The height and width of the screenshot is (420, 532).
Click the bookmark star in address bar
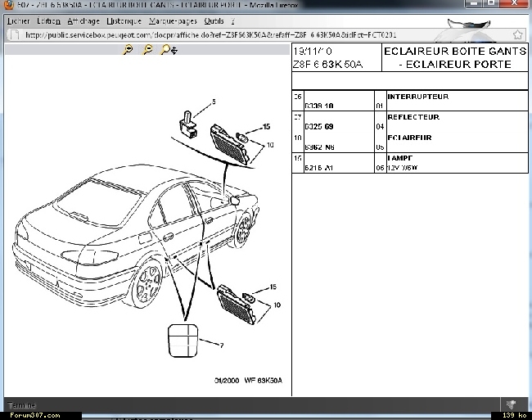pos(518,34)
